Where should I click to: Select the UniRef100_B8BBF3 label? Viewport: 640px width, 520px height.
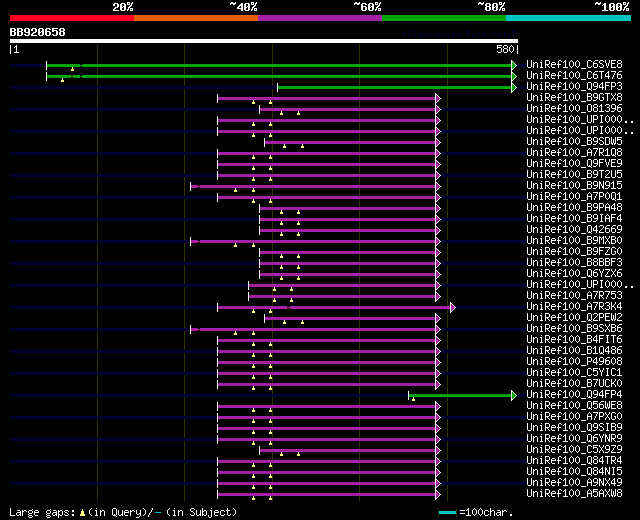coord(574,262)
